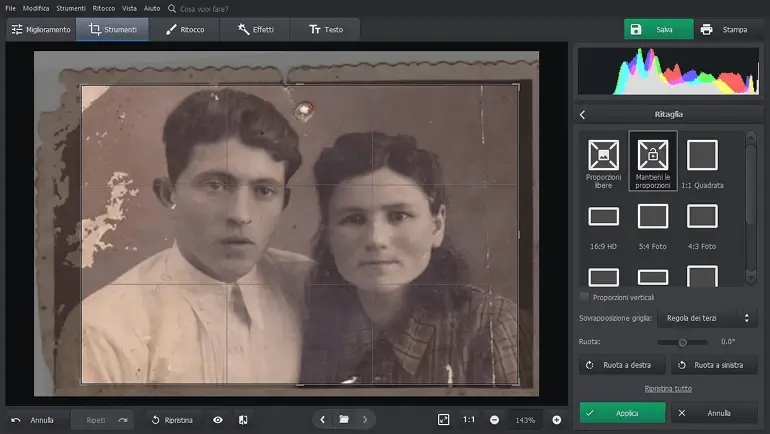Click the eye preview original icon

coord(218,420)
